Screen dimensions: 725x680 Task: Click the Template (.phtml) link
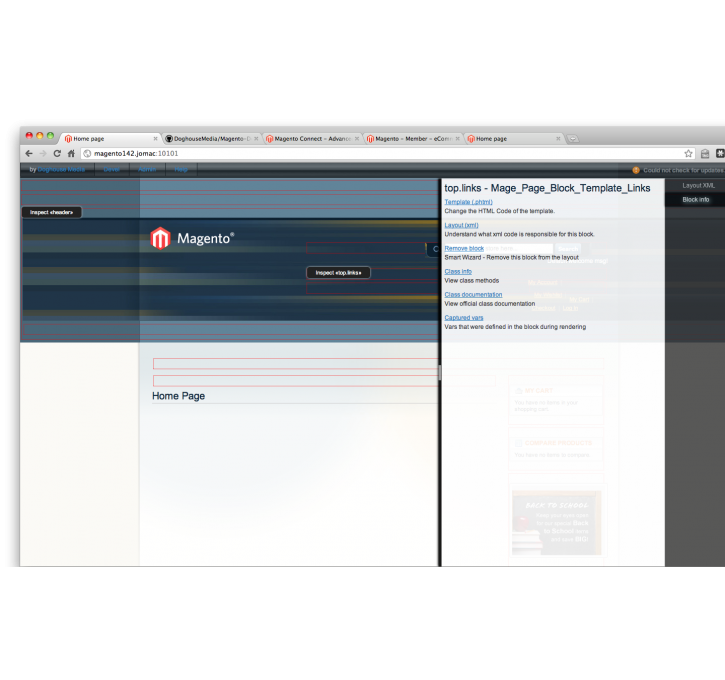tap(468, 202)
